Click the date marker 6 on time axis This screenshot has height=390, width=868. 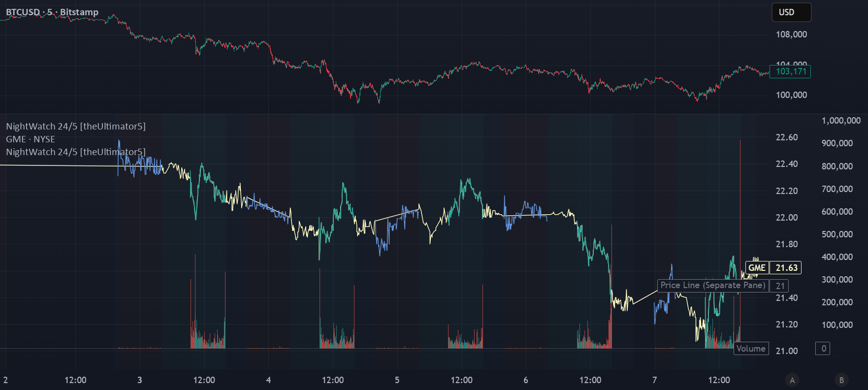526,380
